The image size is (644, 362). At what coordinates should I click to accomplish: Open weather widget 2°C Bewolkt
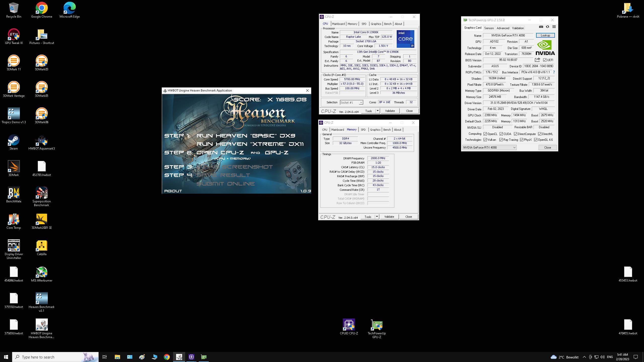pos(565,357)
